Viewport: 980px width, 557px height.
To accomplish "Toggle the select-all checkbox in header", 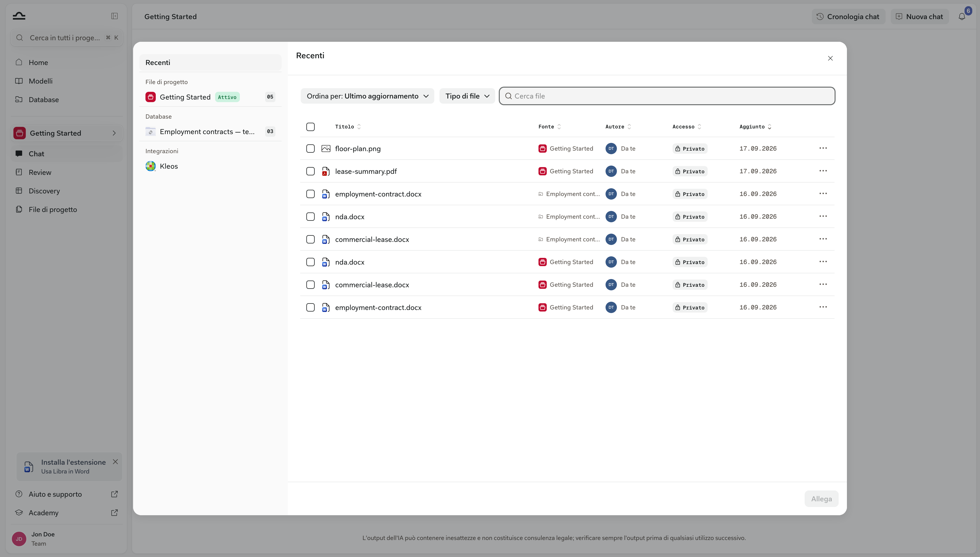I will tap(311, 127).
